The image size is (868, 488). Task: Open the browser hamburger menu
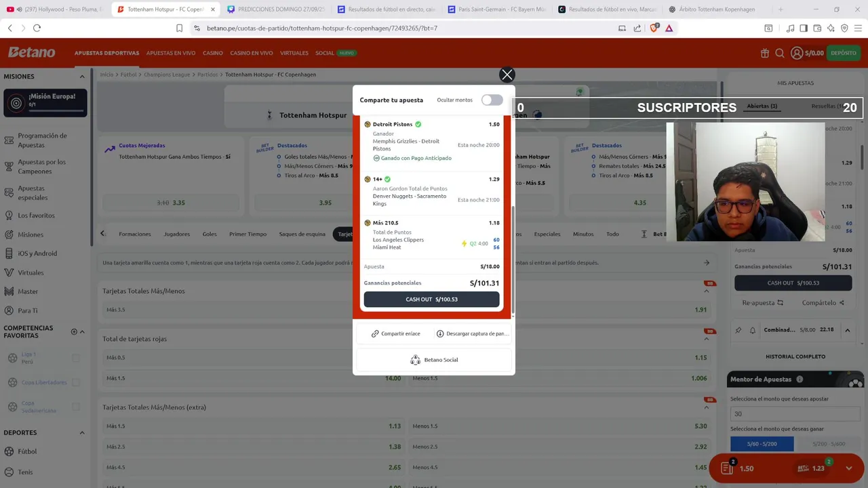tap(859, 28)
